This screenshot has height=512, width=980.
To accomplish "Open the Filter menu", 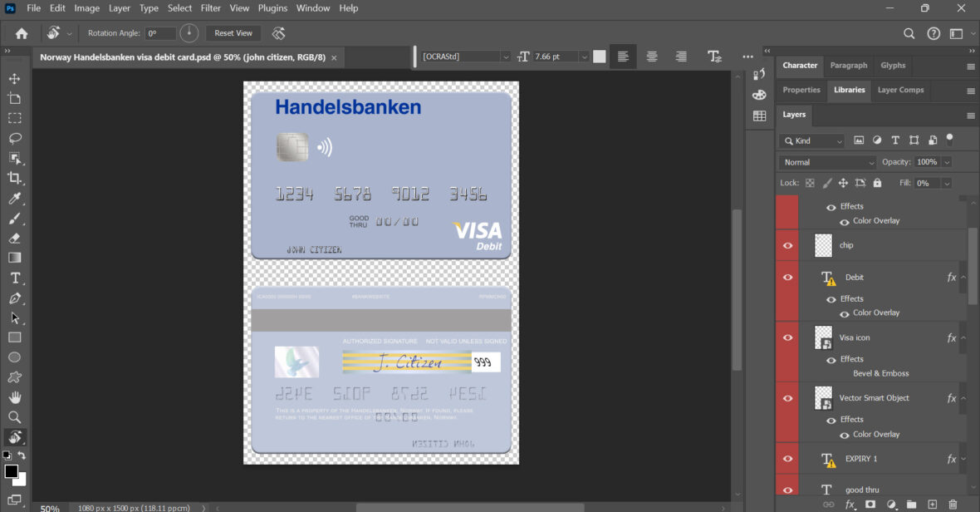I will 210,7.
